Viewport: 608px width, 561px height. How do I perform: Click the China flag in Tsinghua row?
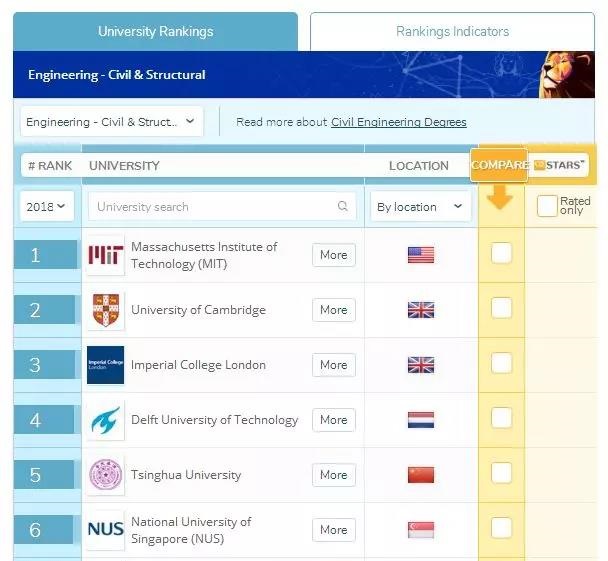click(x=421, y=475)
